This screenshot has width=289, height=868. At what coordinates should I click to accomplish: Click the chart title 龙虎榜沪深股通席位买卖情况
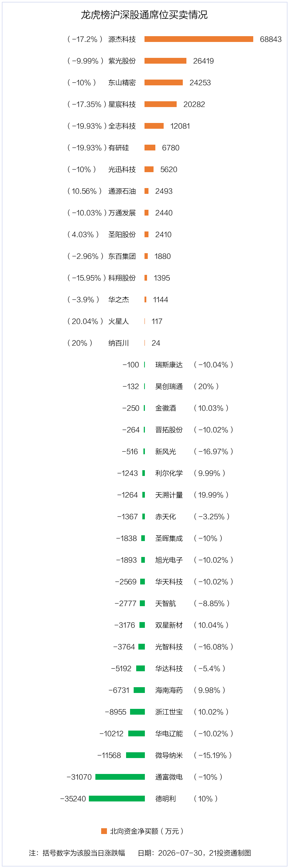[144, 15]
